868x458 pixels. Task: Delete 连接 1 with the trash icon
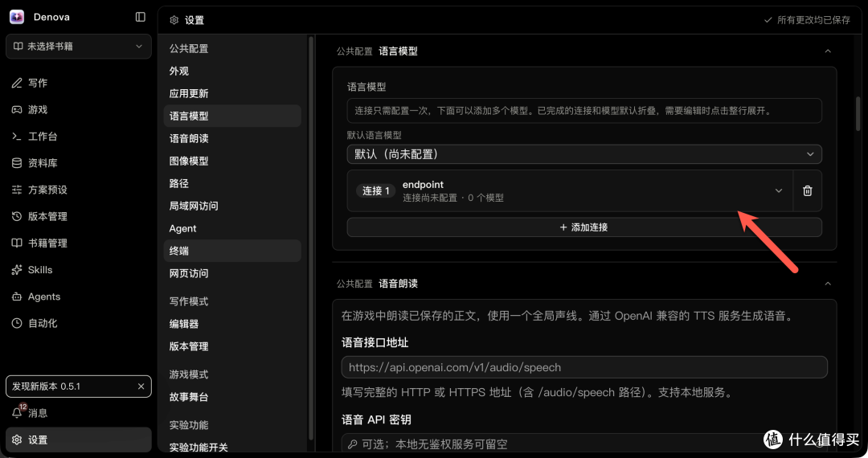pyautogui.click(x=808, y=191)
